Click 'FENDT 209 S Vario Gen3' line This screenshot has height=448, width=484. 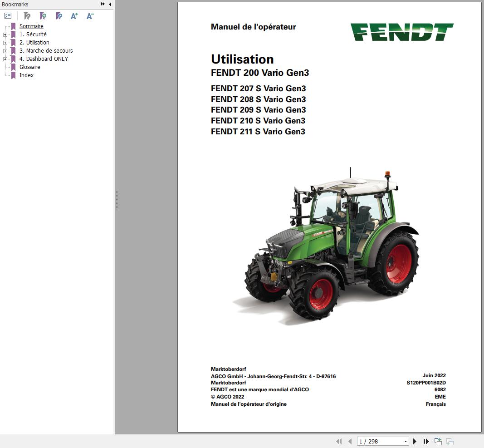coord(259,110)
